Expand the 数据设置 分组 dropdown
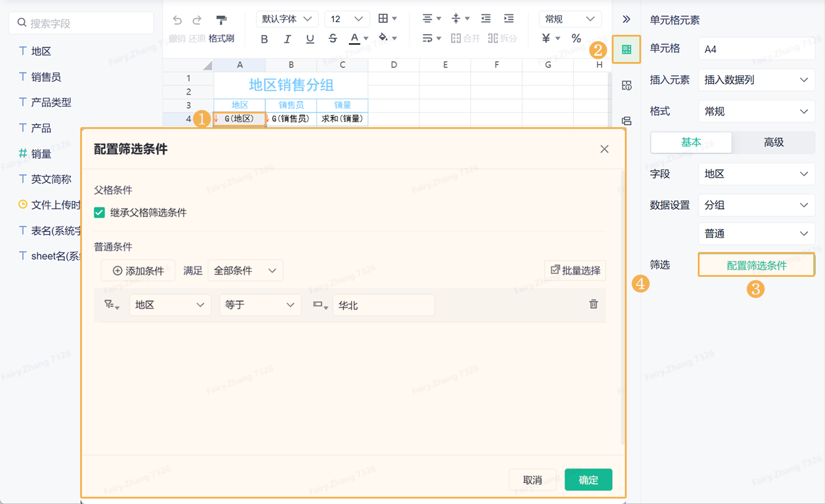The height and width of the screenshot is (504, 825). [756, 205]
